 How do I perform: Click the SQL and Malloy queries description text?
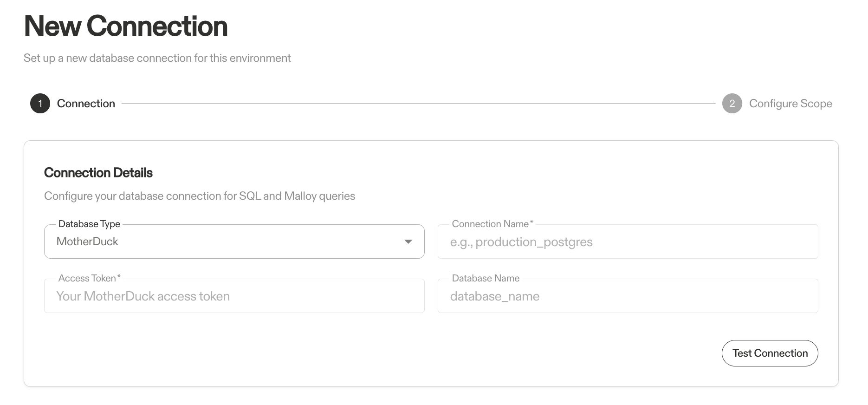200,196
